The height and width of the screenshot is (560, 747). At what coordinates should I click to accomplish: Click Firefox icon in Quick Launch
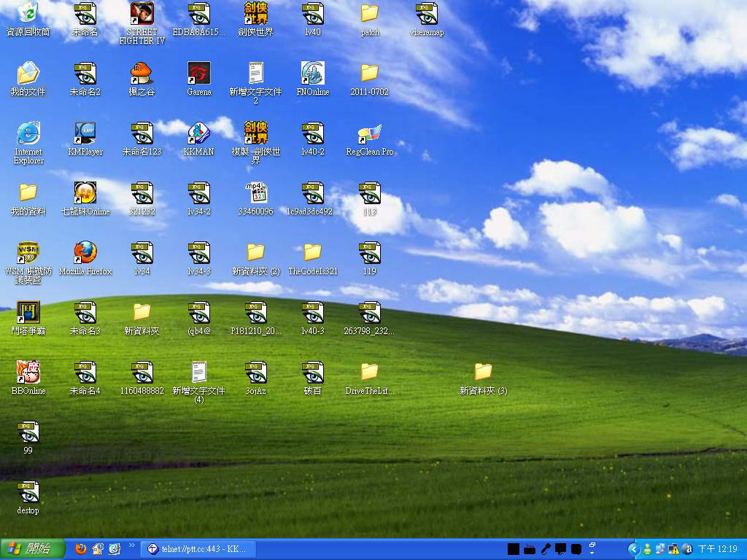click(81, 549)
